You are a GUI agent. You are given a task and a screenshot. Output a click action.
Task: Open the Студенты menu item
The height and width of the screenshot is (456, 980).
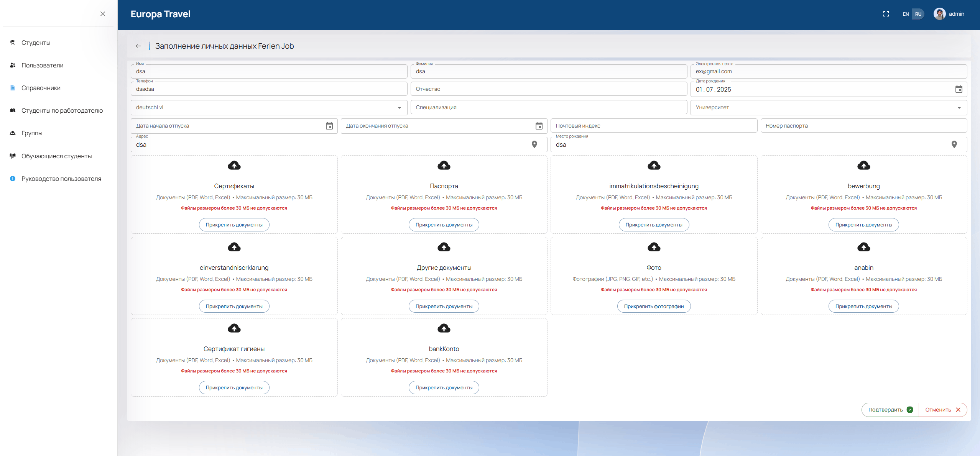[x=58, y=43]
